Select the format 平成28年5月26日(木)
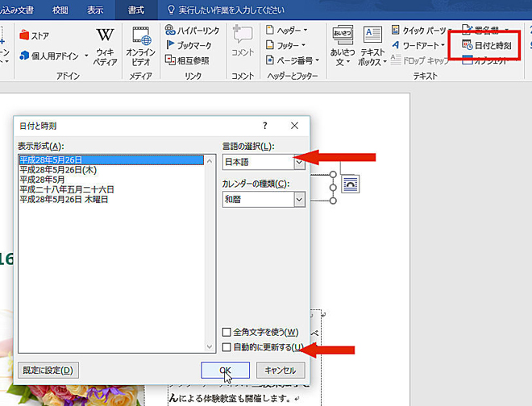 111,170
